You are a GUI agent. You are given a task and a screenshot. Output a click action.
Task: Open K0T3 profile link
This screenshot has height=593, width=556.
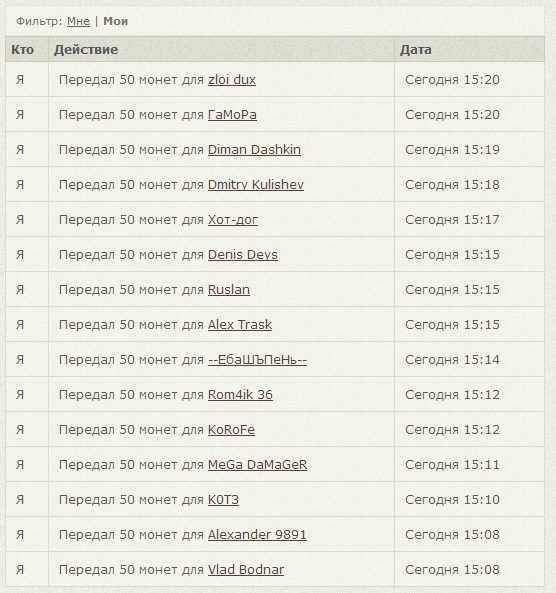click(223, 500)
